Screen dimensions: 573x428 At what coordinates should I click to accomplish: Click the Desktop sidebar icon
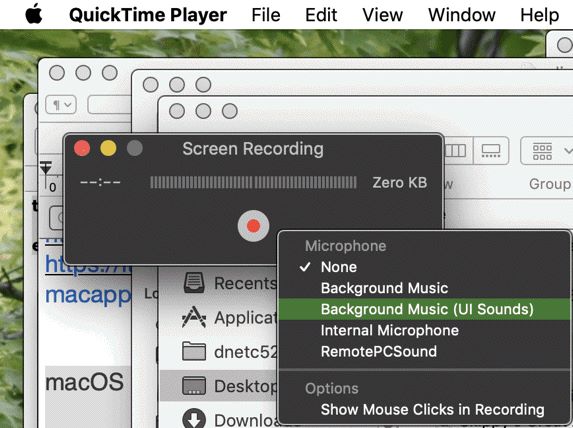coord(194,386)
